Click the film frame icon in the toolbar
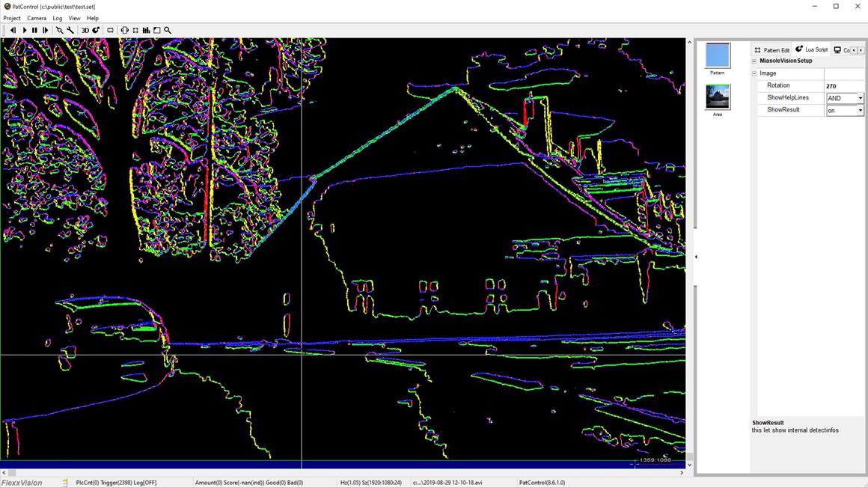 click(110, 31)
